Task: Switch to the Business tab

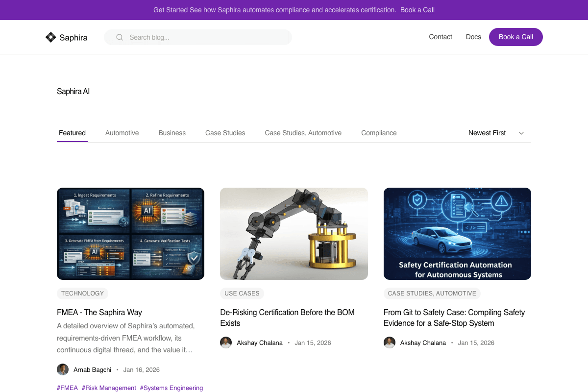Action: (x=172, y=133)
